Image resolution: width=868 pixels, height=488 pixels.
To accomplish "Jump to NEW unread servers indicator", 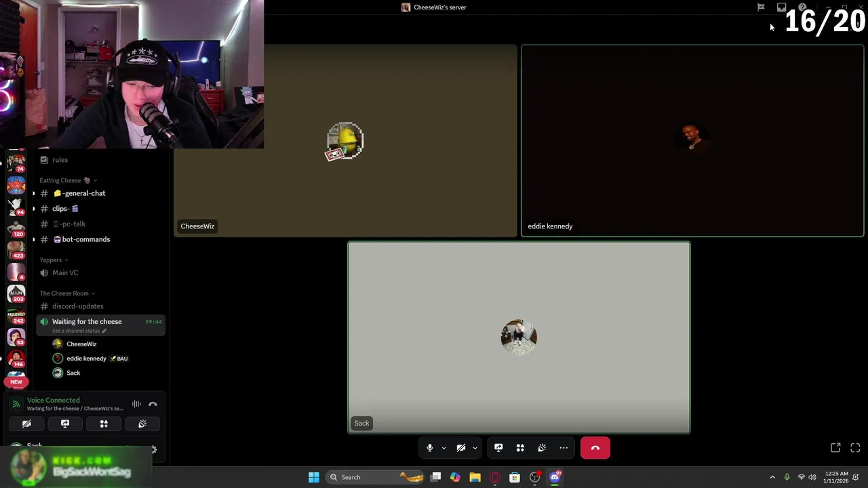I will tap(16, 382).
